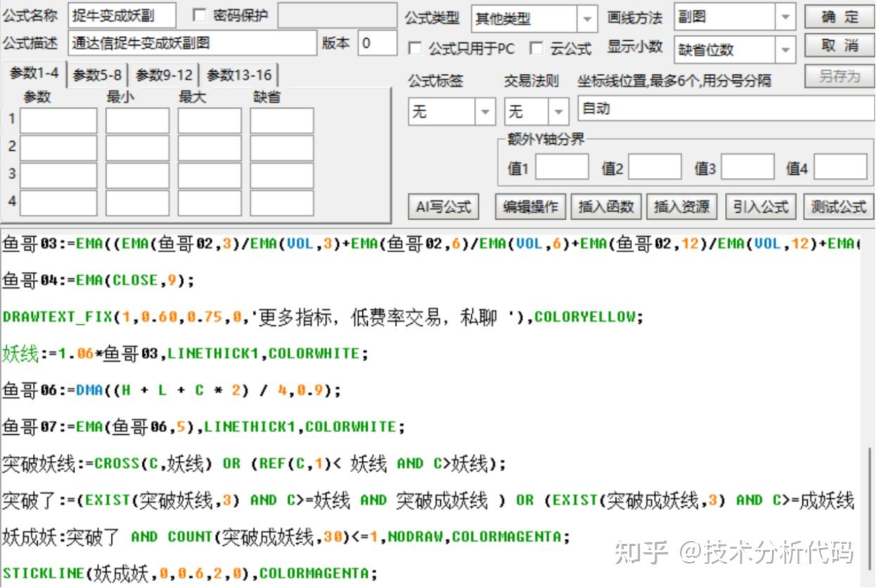Click the 公式描述 text field

click(x=193, y=43)
